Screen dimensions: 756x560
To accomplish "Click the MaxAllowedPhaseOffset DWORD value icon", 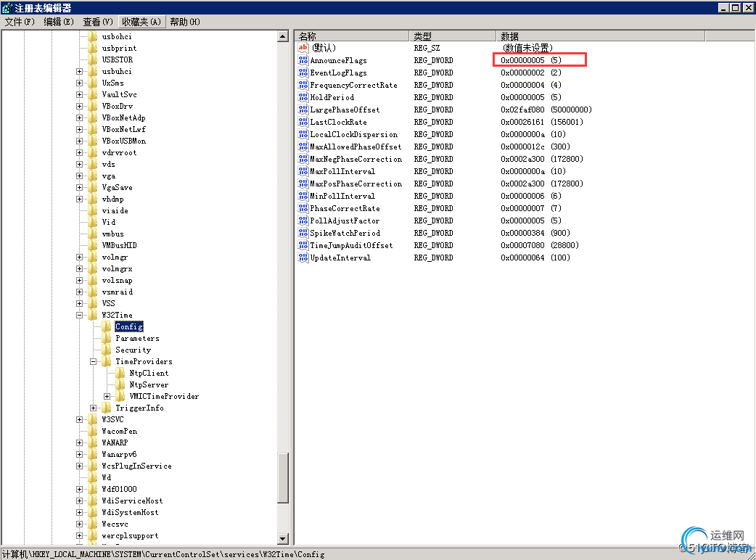I will [303, 147].
